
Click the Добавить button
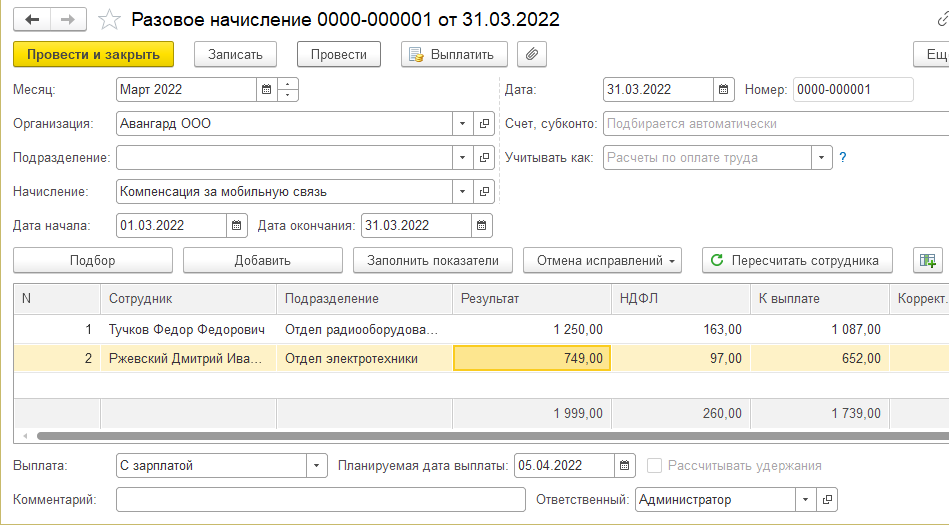tap(263, 260)
